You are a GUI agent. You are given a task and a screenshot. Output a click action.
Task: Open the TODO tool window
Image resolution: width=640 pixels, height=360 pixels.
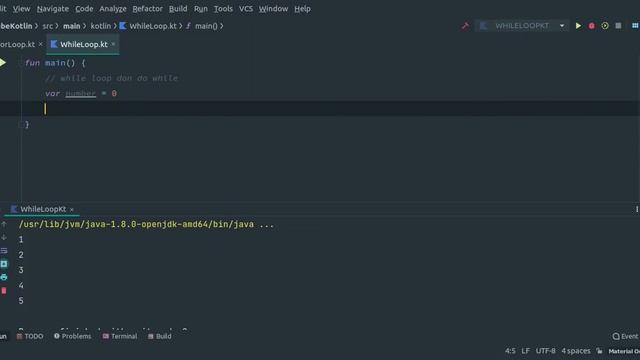pyautogui.click(x=30, y=336)
